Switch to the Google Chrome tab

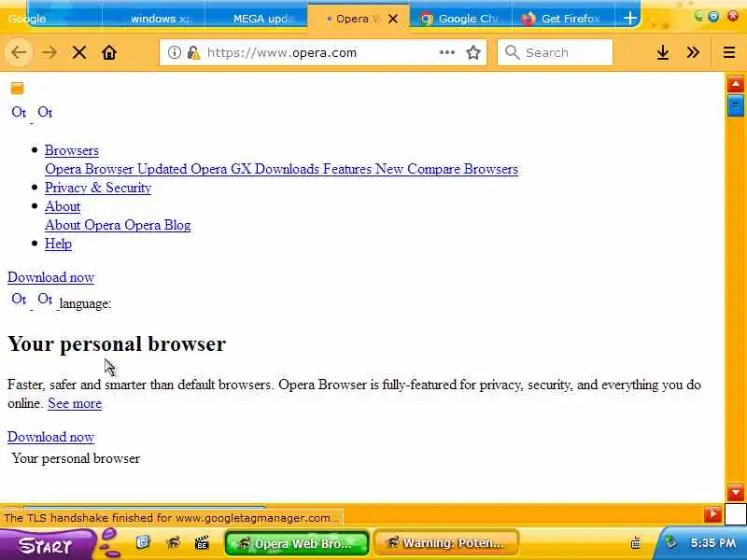(x=460, y=19)
